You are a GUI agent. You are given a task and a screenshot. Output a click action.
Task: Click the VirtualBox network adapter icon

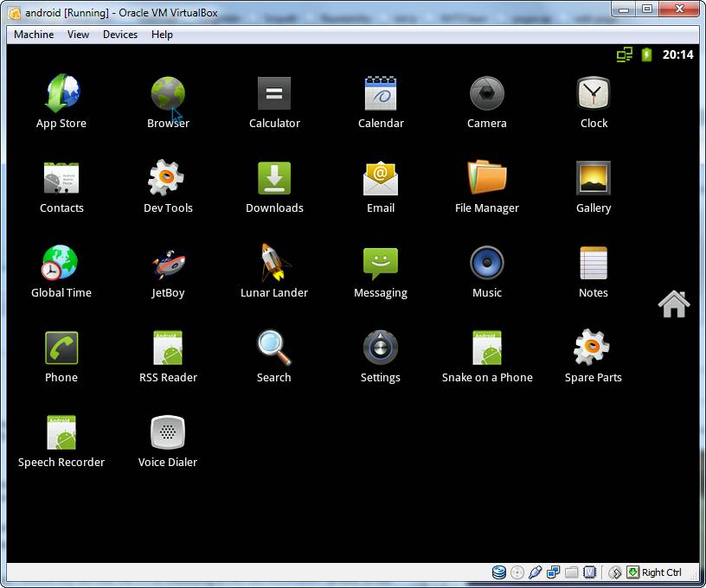tap(554, 572)
